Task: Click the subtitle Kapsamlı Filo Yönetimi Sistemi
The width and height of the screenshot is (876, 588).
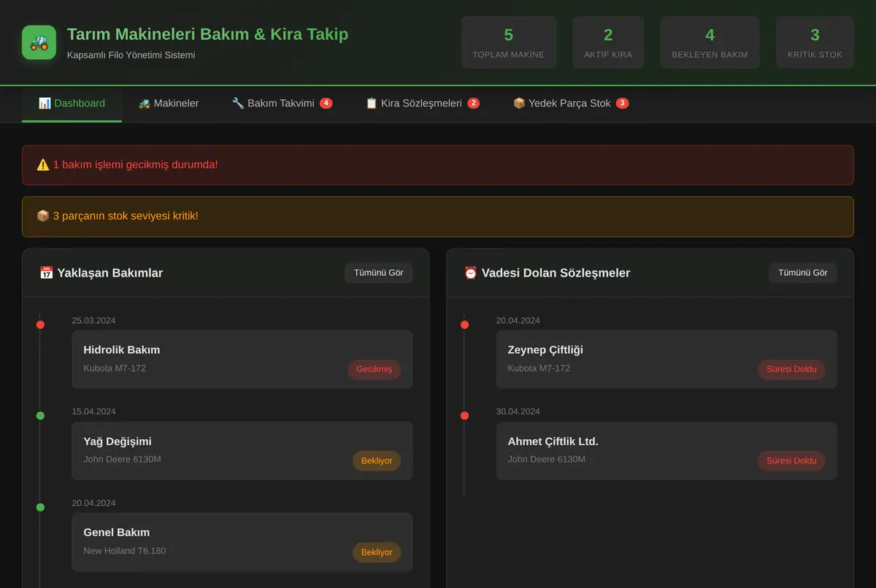Action: 131,55
